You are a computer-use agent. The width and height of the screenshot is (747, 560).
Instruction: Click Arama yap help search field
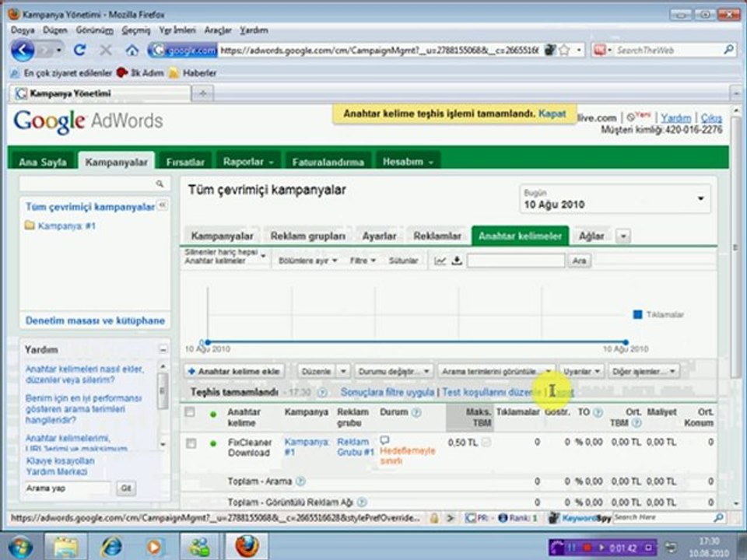pyautogui.click(x=67, y=488)
